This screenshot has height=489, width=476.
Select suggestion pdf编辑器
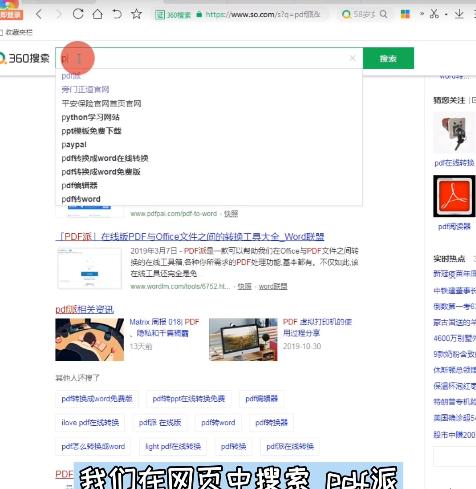(x=79, y=185)
